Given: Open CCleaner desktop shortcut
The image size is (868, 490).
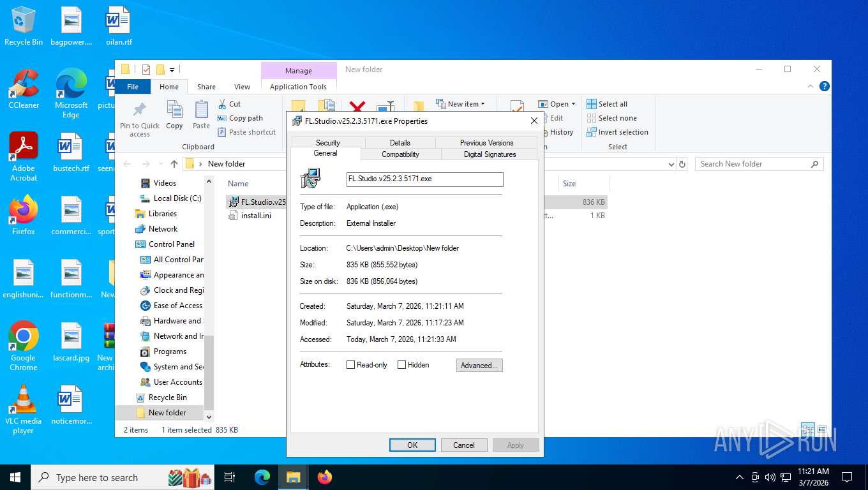Looking at the screenshot, I should 24,89.
